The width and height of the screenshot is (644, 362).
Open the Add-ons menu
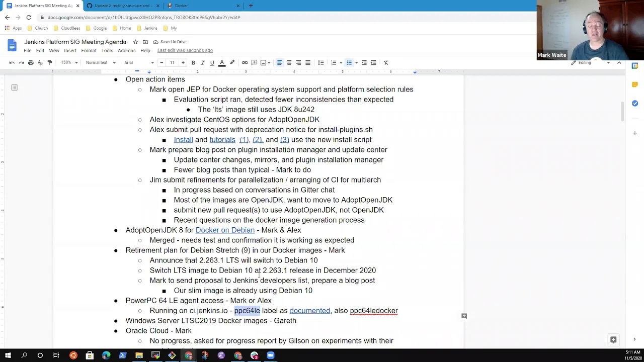(x=127, y=50)
